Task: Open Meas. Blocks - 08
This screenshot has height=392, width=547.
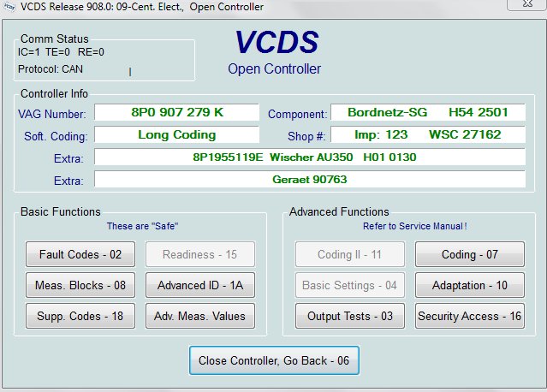Action: tap(80, 285)
